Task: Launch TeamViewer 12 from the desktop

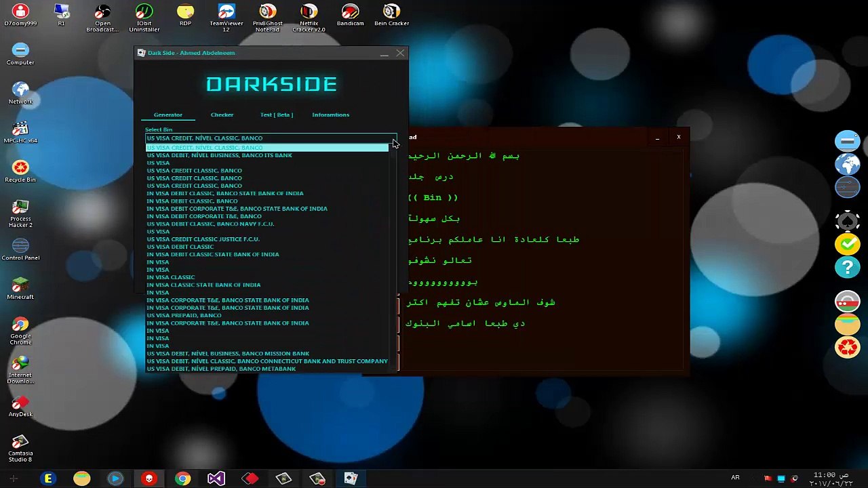Action: [226, 18]
